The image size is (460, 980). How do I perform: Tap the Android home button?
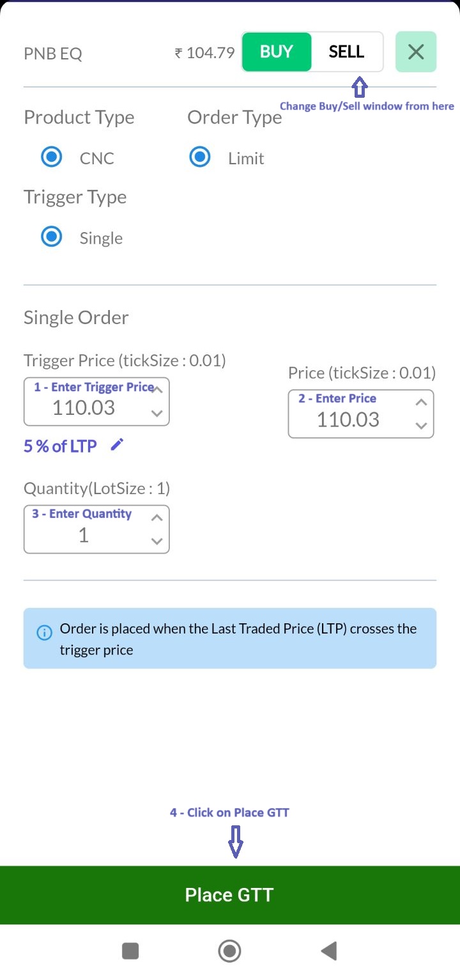tap(229, 951)
